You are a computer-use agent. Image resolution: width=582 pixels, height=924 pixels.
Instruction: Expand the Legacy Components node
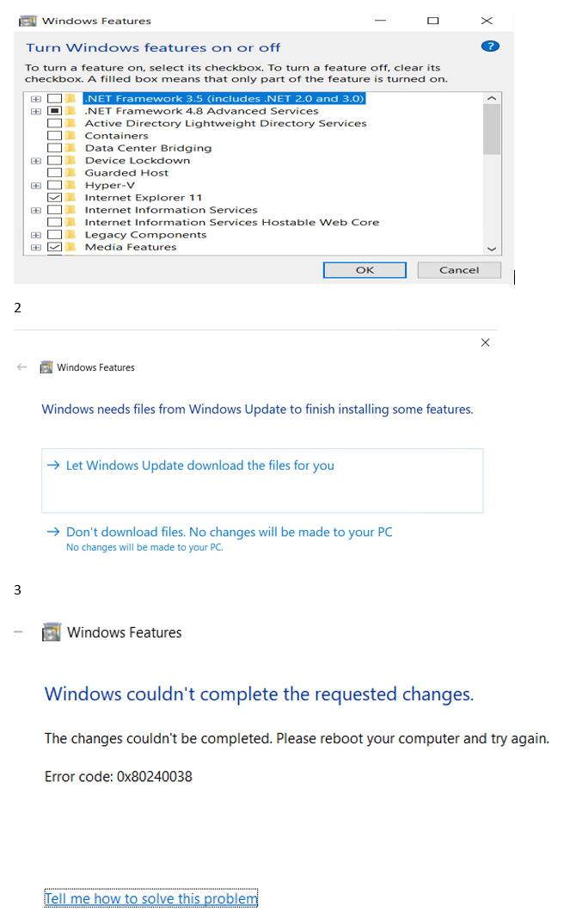click(x=36, y=235)
